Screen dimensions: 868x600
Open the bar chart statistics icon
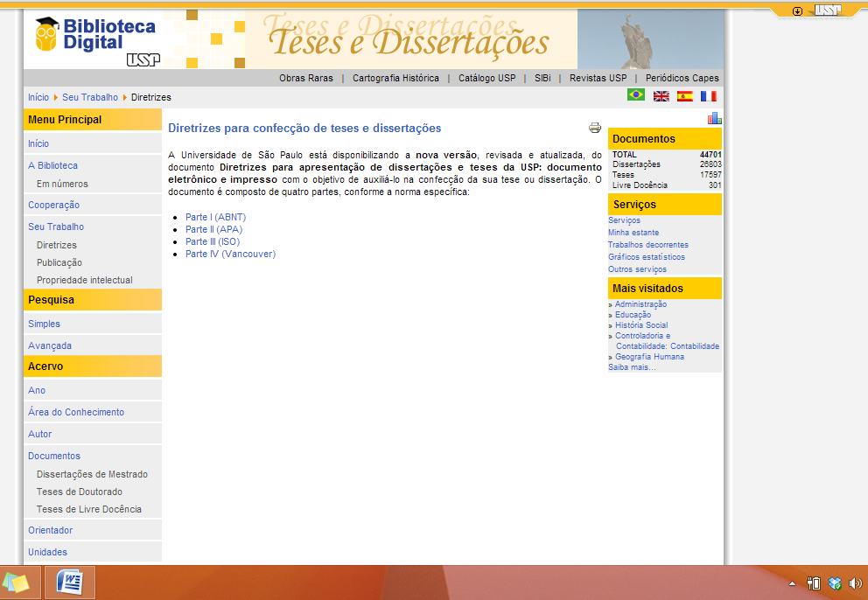(x=715, y=118)
